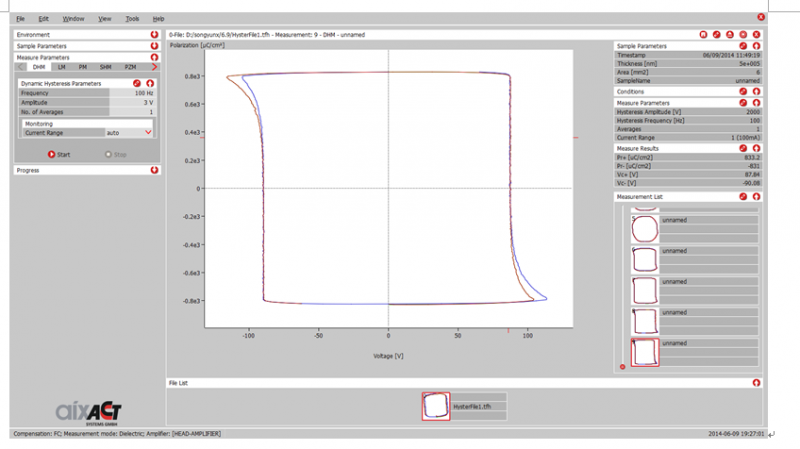Click edit icon of Measurement List

pyautogui.click(x=743, y=196)
